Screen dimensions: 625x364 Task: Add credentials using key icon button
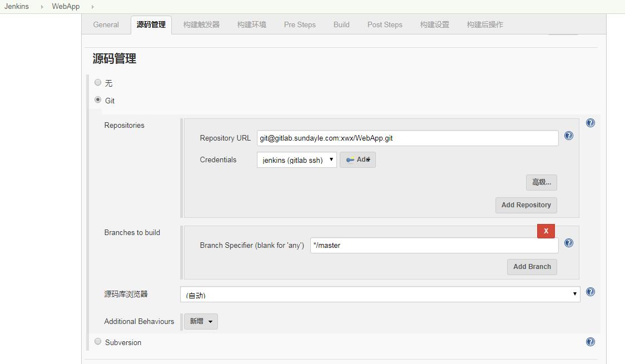(358, 160)
